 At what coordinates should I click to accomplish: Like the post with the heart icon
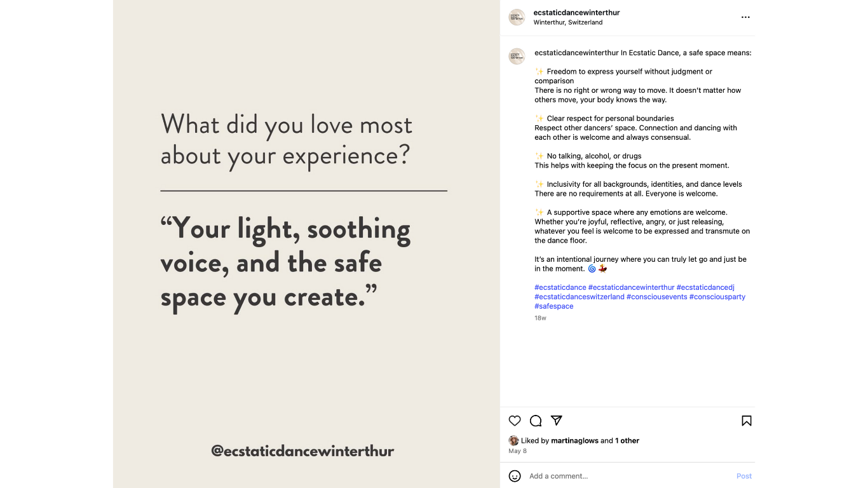tap(515, 421)
